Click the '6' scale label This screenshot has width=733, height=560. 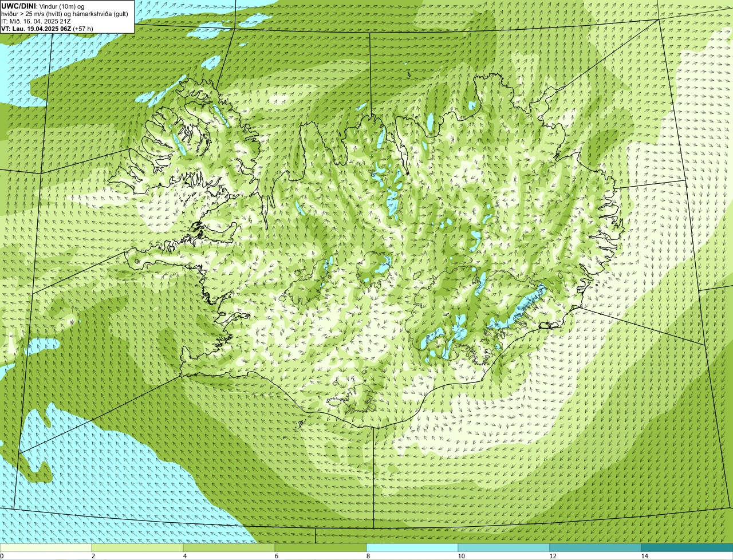click(276, 556)
